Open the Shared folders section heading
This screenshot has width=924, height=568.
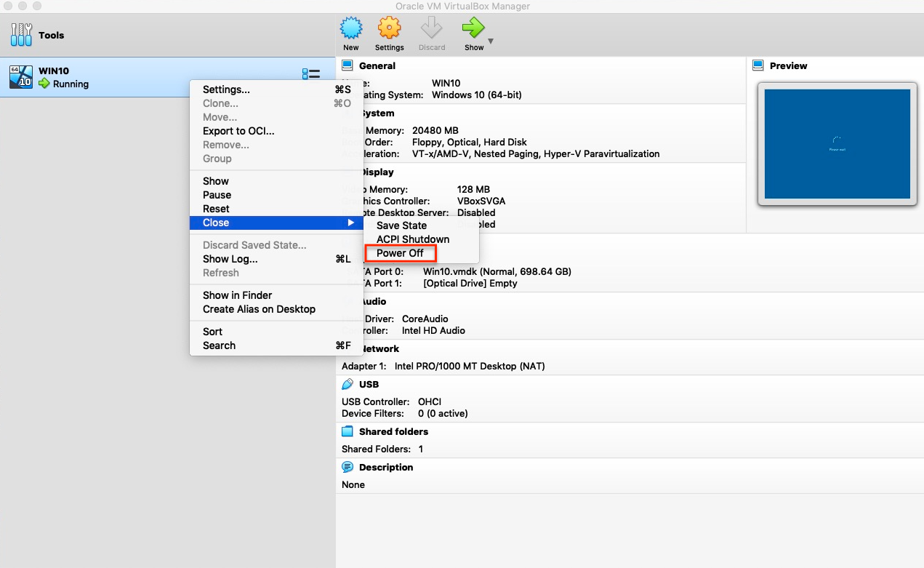[393, 431]
